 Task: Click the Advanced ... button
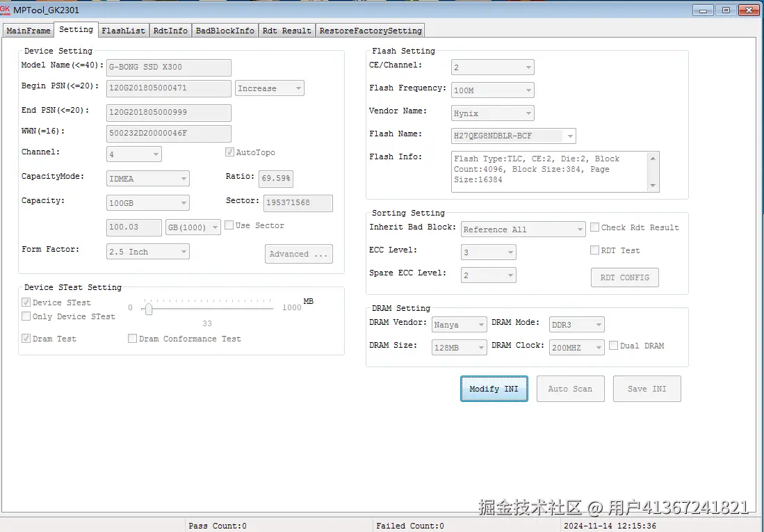[299, 254]
